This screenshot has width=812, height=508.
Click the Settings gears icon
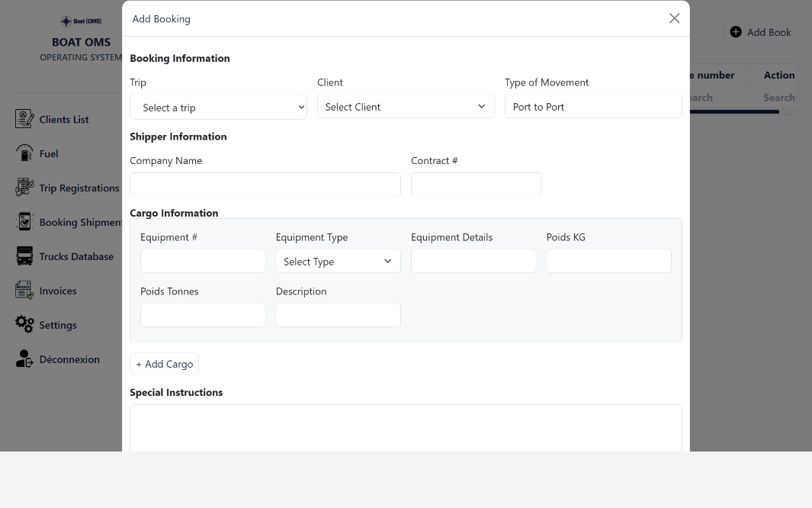pos(24,325)
